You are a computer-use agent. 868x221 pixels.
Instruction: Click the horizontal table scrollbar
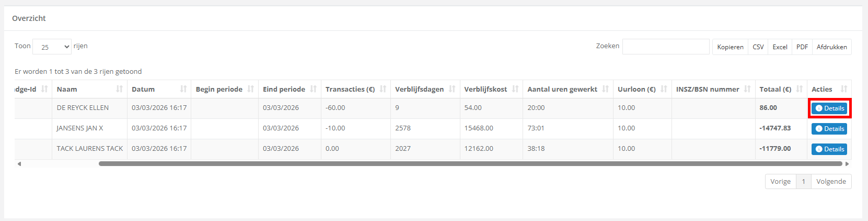(x=470, y=164)
